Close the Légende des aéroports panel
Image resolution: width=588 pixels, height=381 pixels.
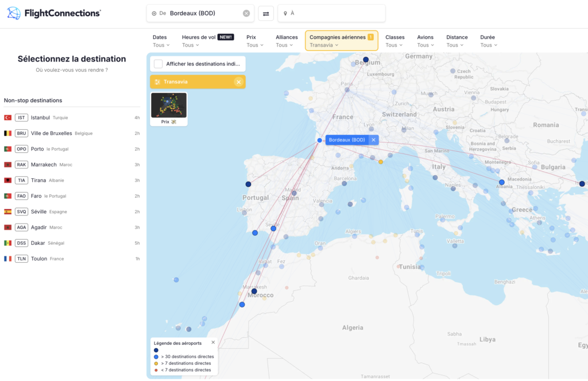pyautogui.click(x=213, y=342)
